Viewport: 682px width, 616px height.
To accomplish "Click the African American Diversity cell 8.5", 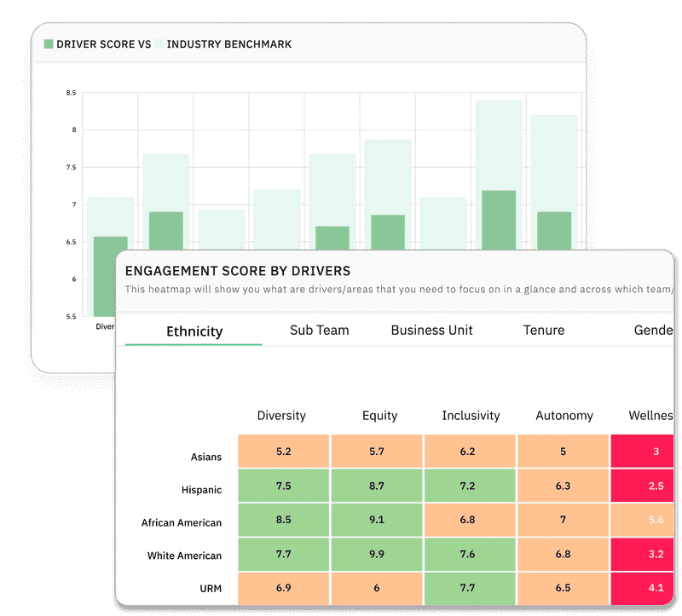I will [284, 520].
